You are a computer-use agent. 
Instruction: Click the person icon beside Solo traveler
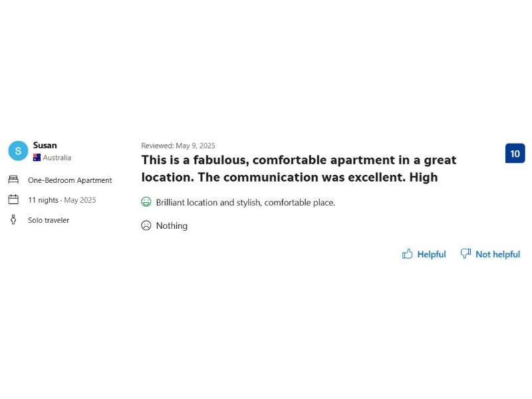click(13, 219)
